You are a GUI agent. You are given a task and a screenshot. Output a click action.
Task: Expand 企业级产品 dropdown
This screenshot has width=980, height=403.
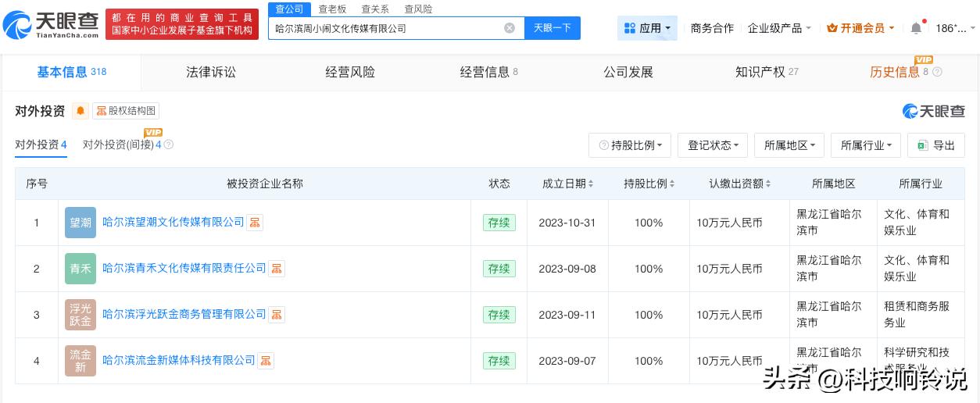pos(779,28)
